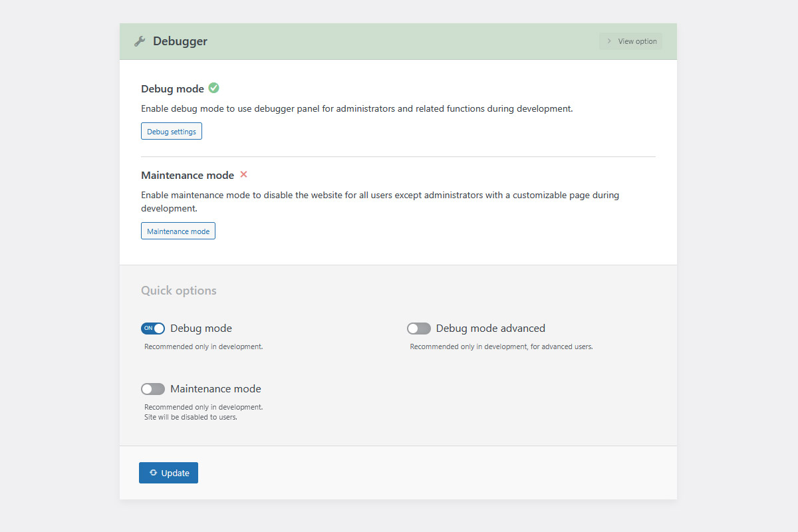Click the refresh icon inside Update button

[153, 473]
